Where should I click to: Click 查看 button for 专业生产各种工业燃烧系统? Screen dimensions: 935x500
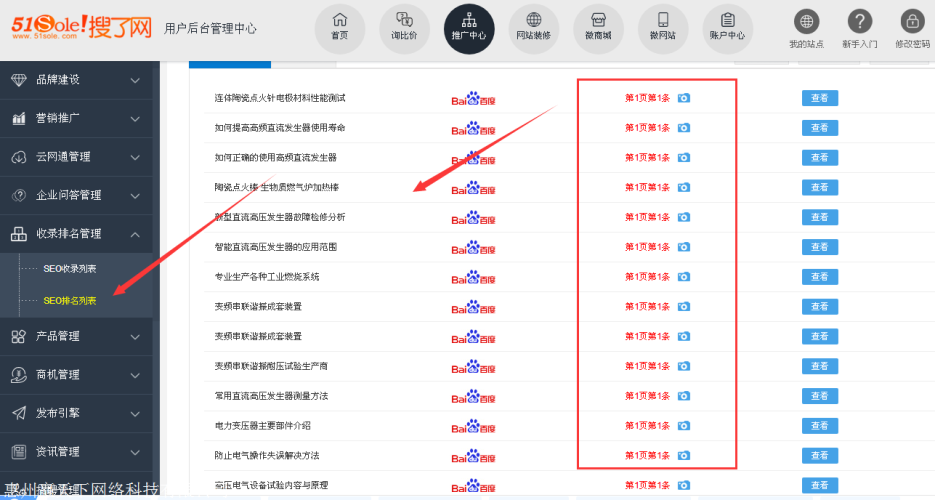[820, 277]
